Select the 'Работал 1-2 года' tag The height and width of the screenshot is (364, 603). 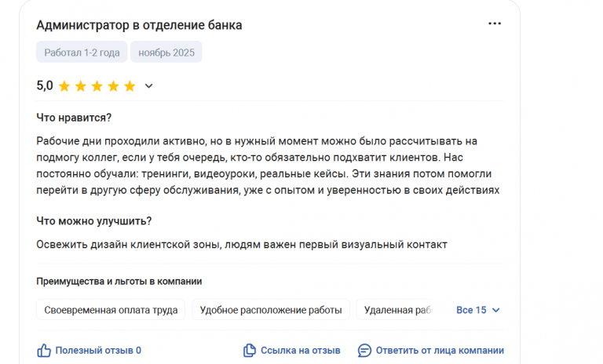[82, 53]
